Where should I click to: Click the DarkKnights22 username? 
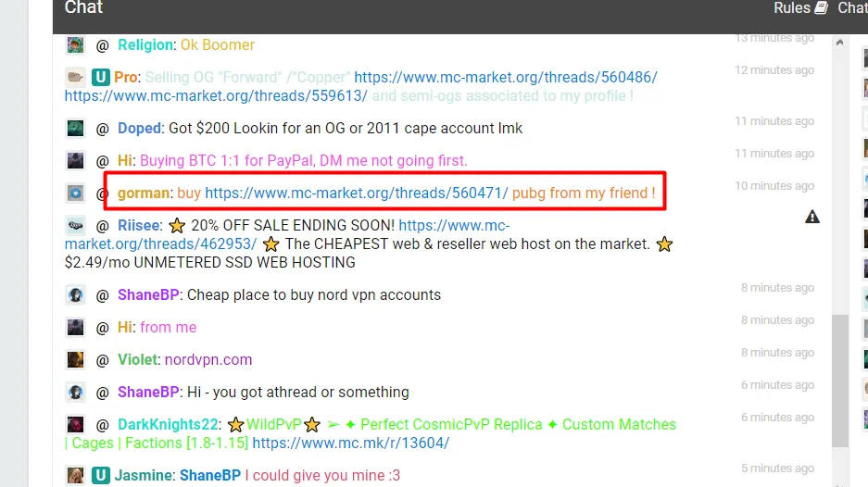click(168, 424)
